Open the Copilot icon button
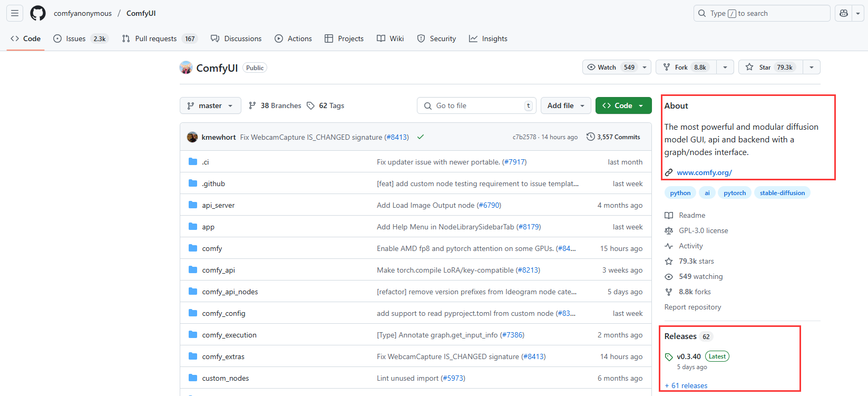The height and width of the screenshot is (396, 868). click(x=844, y=13)
